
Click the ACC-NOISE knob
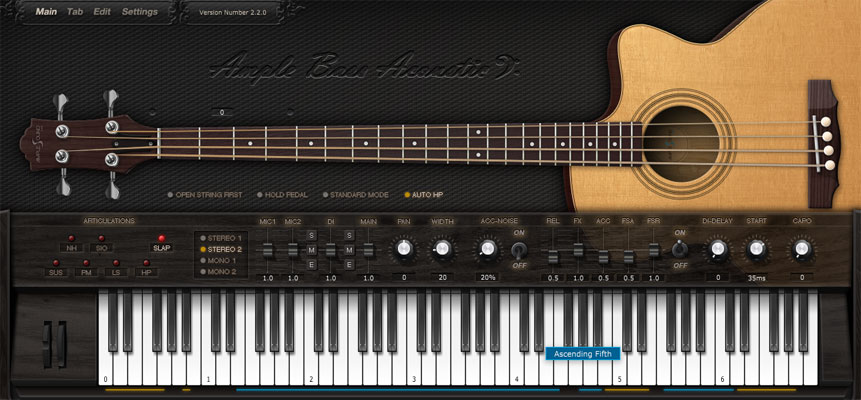pyautogui.click(x=487, y=250)
